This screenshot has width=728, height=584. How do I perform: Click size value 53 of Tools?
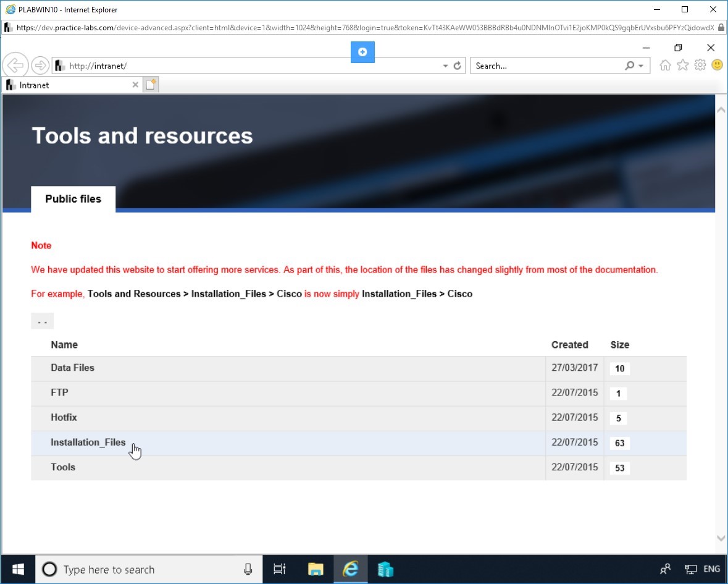(x=620, y=468)
